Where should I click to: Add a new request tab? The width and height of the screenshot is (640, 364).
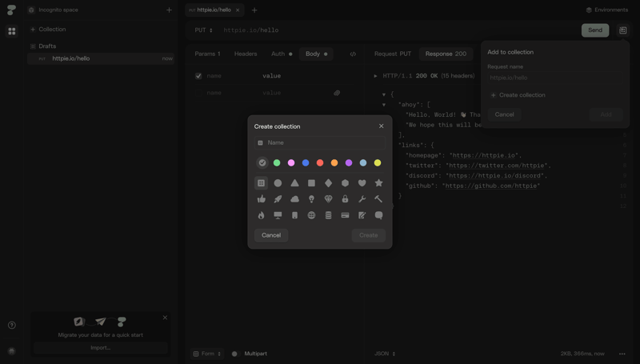click(x=254, y=10)
